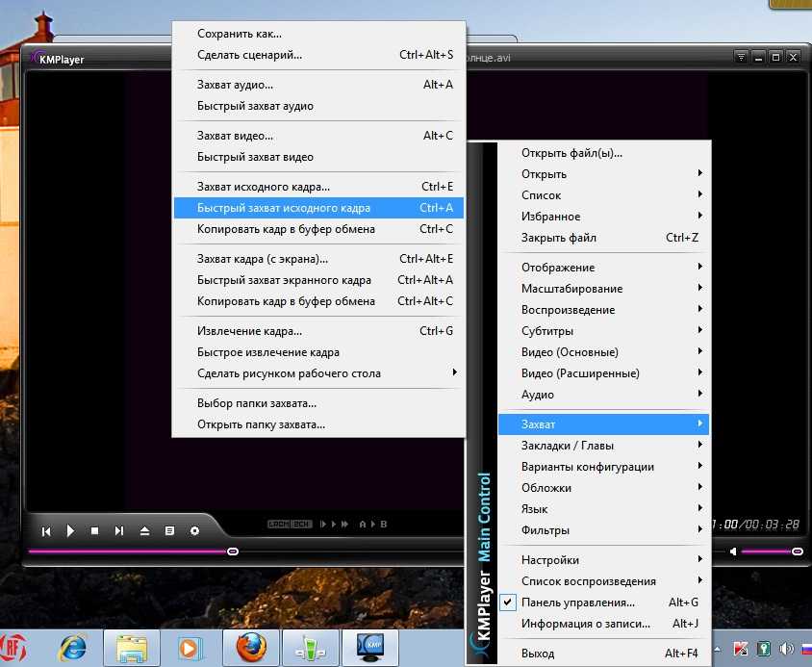Viewport: 812px width, 667px height.
Task: Start playback with the Play button
Action: 70,530
